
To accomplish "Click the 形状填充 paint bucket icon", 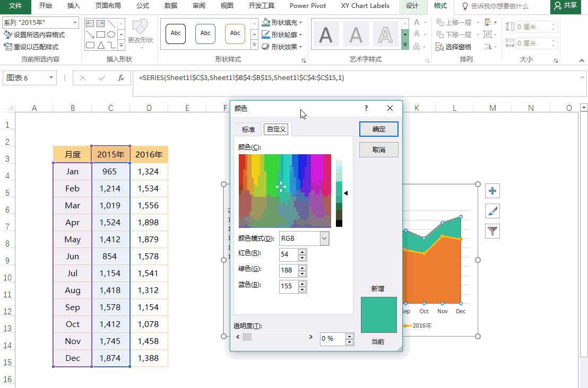I will coord(266,22).
